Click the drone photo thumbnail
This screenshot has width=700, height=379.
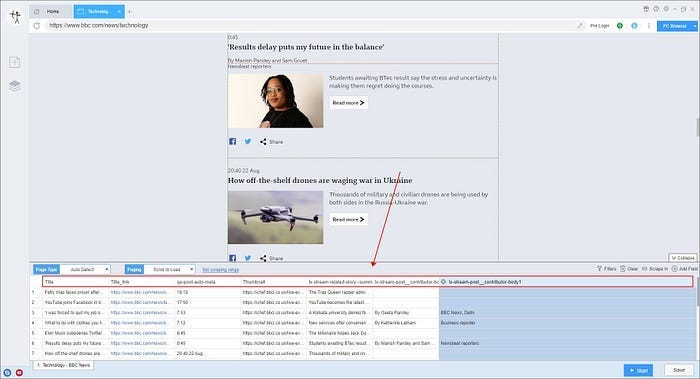pos(275,217)
